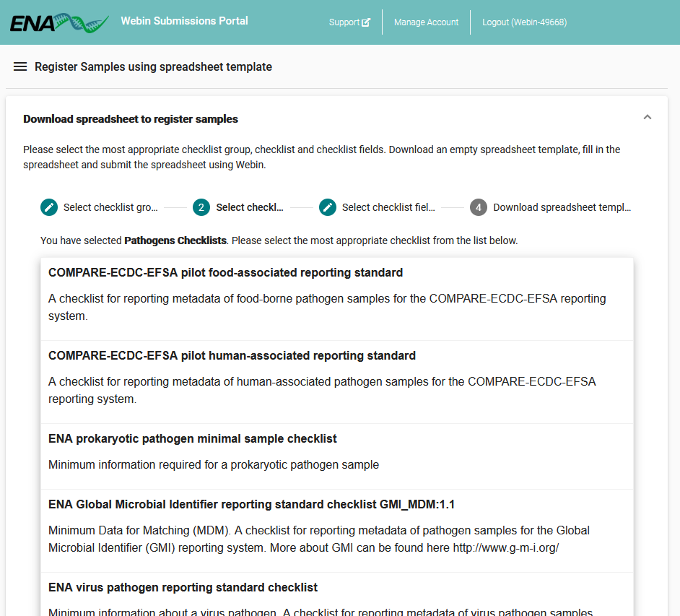Image resolution: width=680 pixels, height=616 pixels.
Task: Click step 2 circle icon
Action: point(201,207)
